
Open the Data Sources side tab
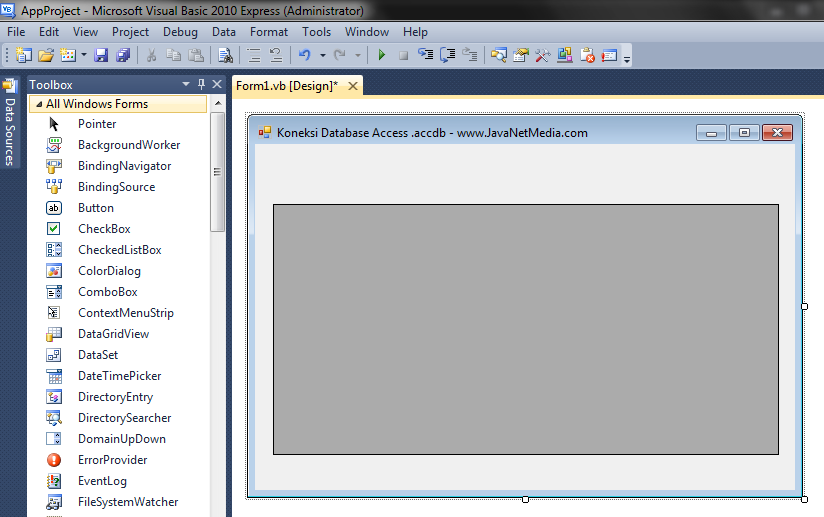pyautogui.click(x=9, y=124)
